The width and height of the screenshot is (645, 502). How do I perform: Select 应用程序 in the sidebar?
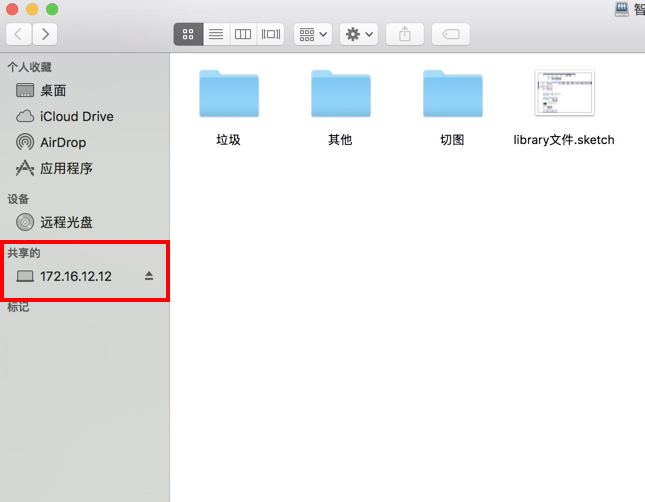point(66,168)
